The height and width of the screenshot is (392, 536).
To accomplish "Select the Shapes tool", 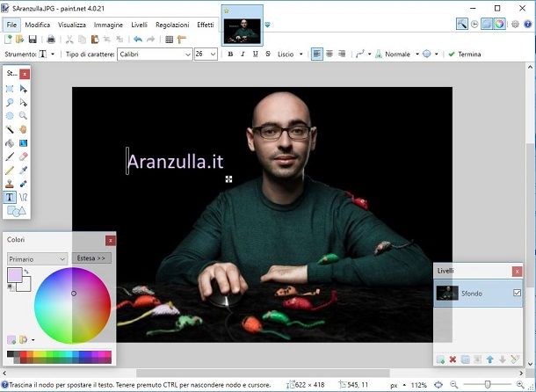I will (16, 211).
